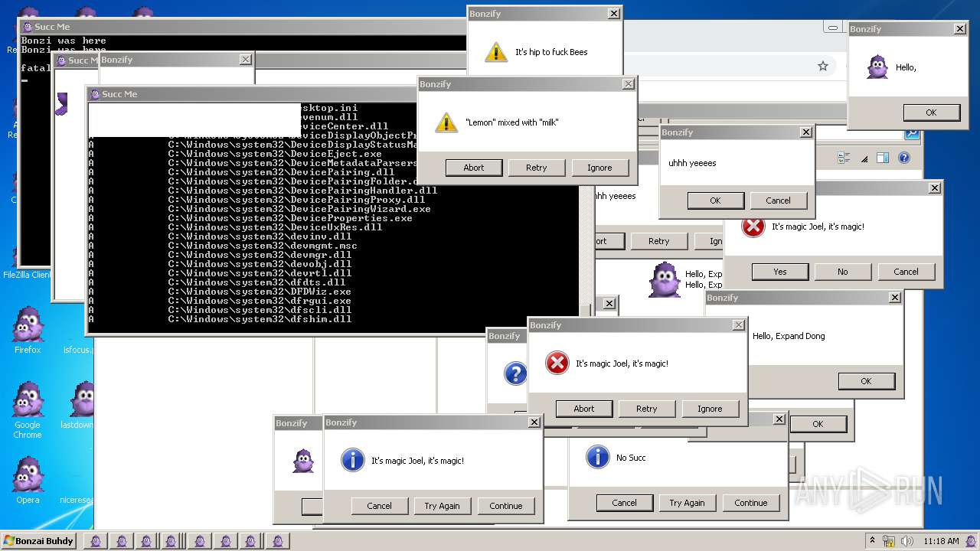980x551 pixels.
Task: Click Retry in partially hidden yeeees dialog
Action: coord(659,241)
